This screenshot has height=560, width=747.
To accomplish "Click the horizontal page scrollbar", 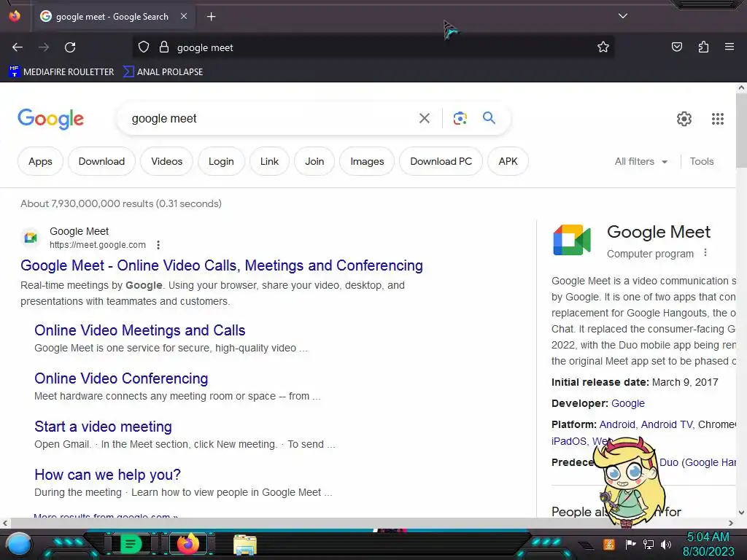I will coord(367,523).
